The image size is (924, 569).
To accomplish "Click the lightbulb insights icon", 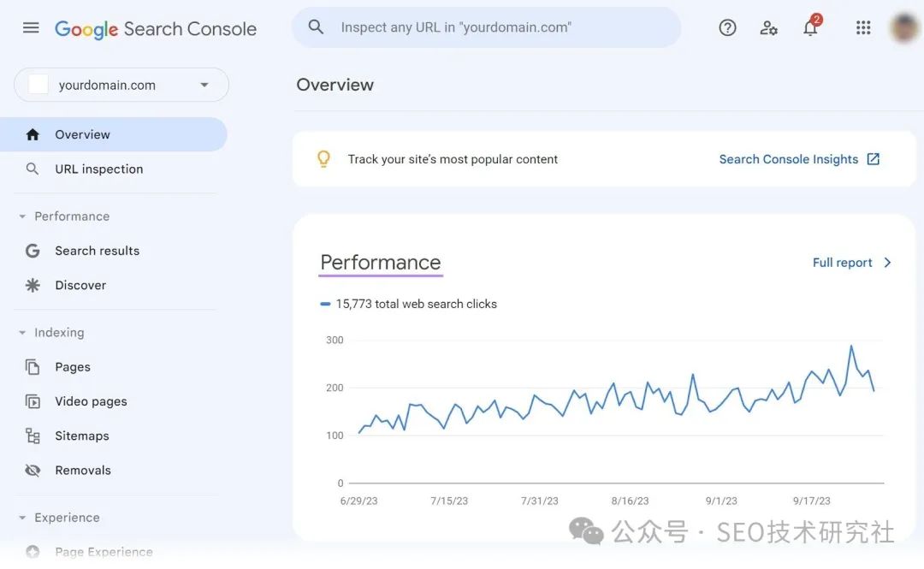I will click(x=323, y=159).
